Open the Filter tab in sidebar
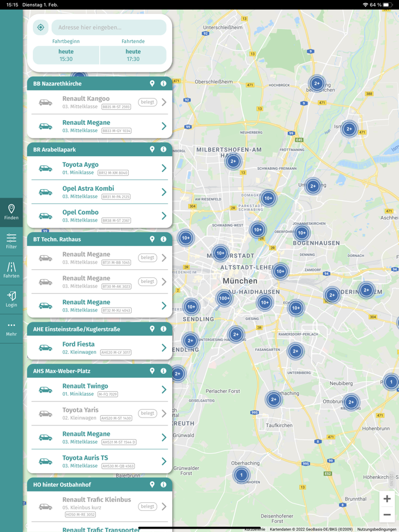The height and width of the screenshot is (532, 399). coord(11,242)
